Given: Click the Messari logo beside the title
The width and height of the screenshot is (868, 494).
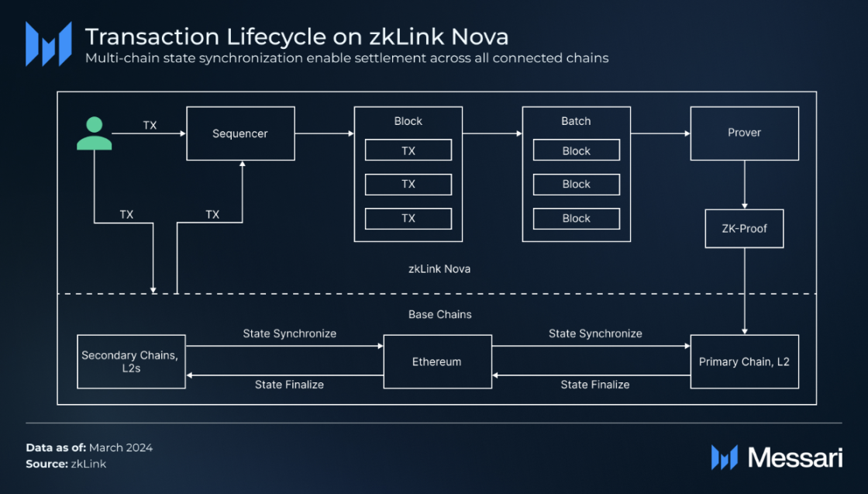Looking at the screenshot, I should [49, 43].
